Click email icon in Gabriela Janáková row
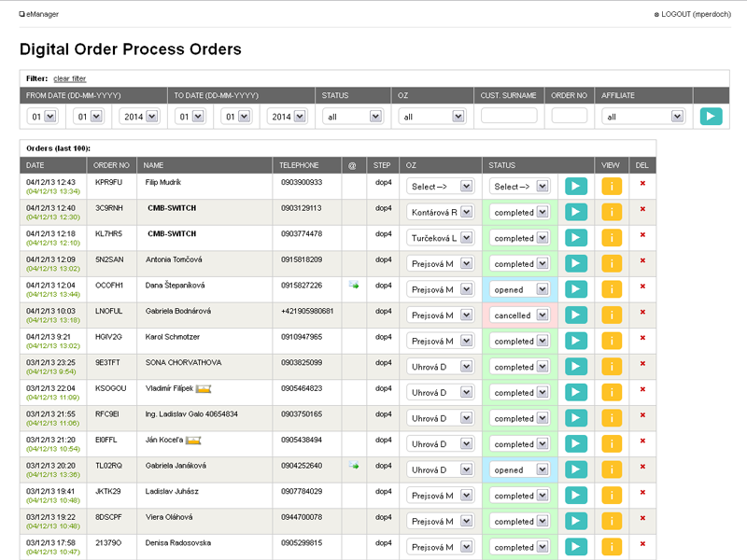The width and height of the screenshot is (747, 560). (354, 466)
